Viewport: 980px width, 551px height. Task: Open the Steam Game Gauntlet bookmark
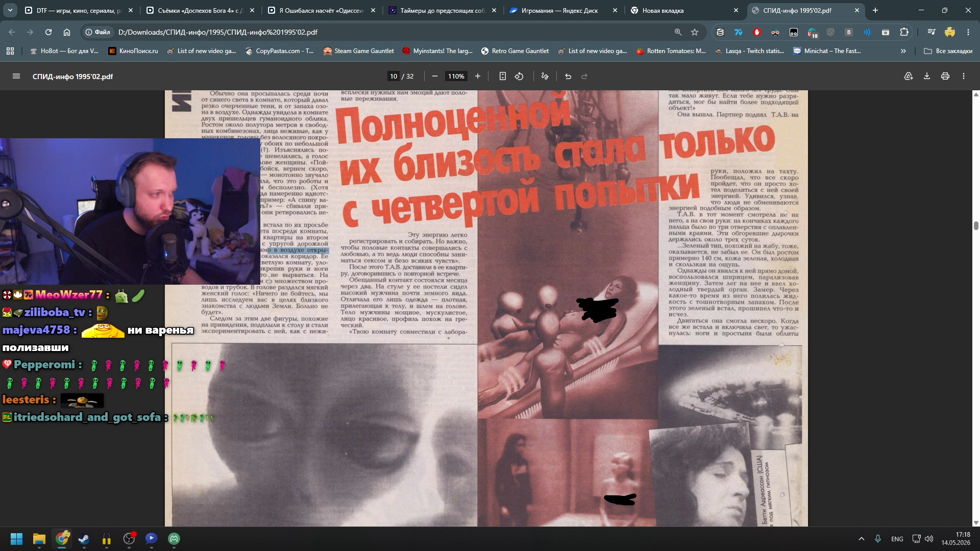click(x=359, y=51)
